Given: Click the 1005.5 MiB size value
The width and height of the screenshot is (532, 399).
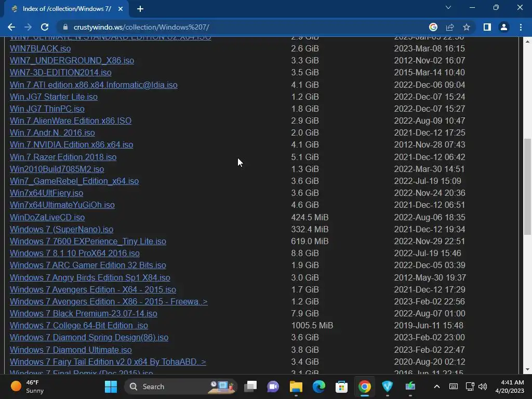Looking at the screenshot, I should click(x=312, y=325).
